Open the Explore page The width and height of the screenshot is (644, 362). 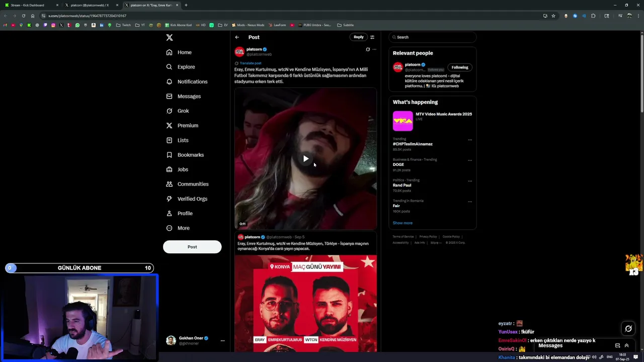(181, 67)
